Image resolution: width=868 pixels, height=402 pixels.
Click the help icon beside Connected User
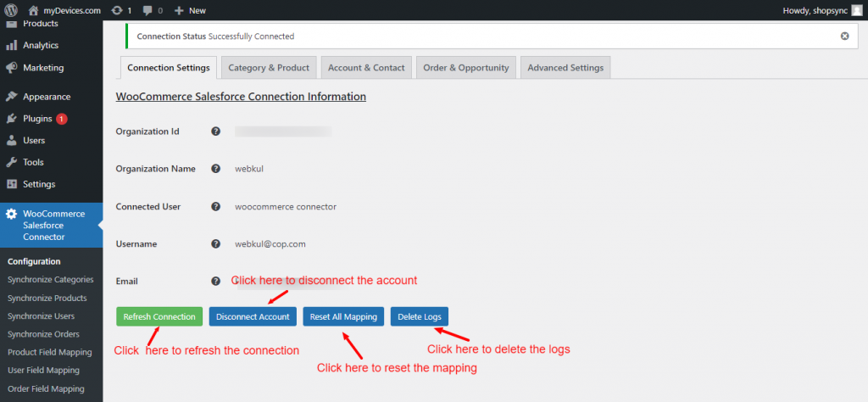216,206
